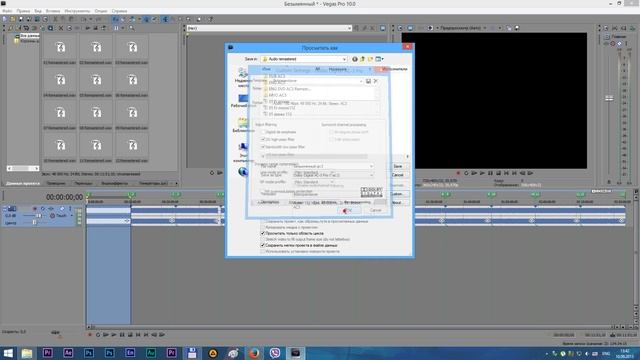Uncheck Просчитать только область цикла

point(263,233)
